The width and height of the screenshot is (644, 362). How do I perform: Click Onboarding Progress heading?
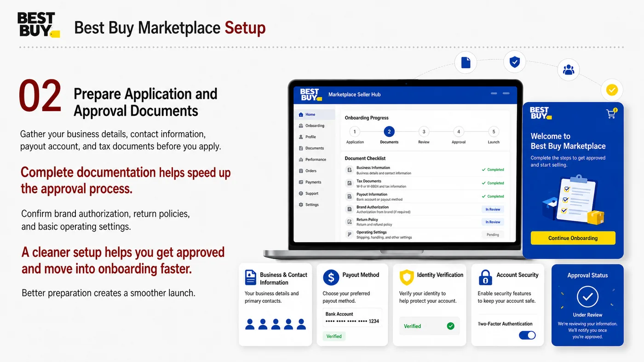tap(367, 118)
